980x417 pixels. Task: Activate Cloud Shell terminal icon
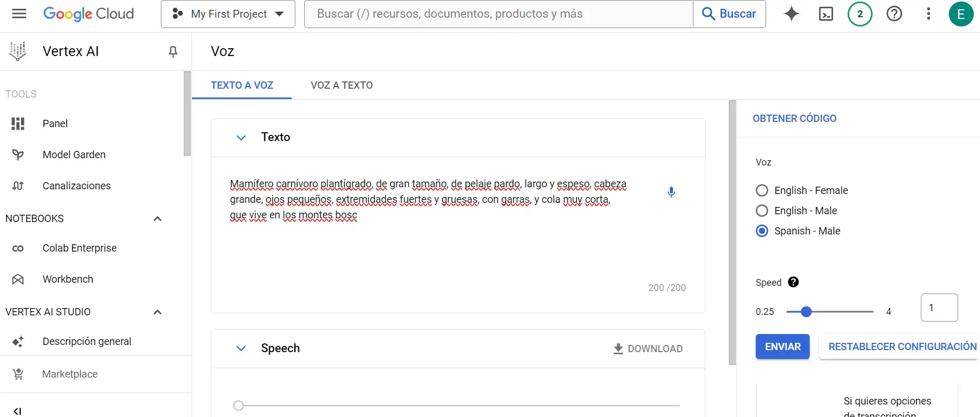[825, 13]
